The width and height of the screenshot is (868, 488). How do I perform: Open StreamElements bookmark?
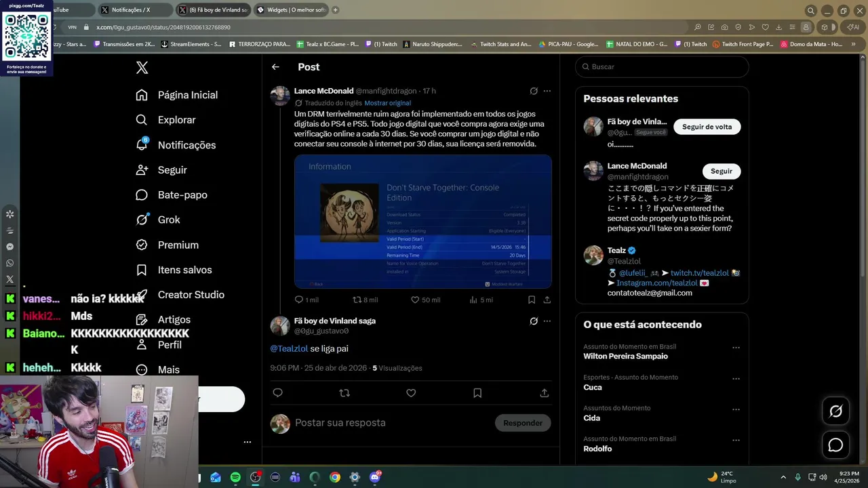pos(191,44)
